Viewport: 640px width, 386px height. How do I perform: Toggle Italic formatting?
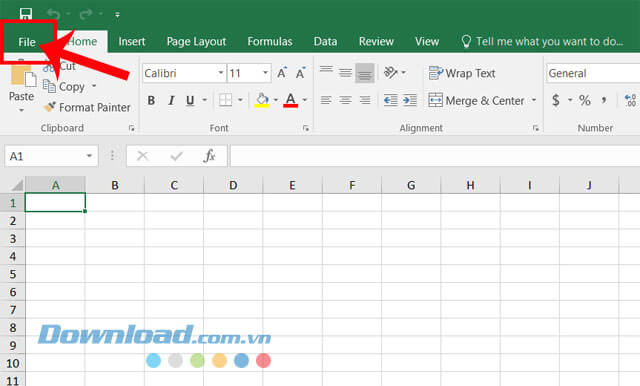[x=171, y=100]
